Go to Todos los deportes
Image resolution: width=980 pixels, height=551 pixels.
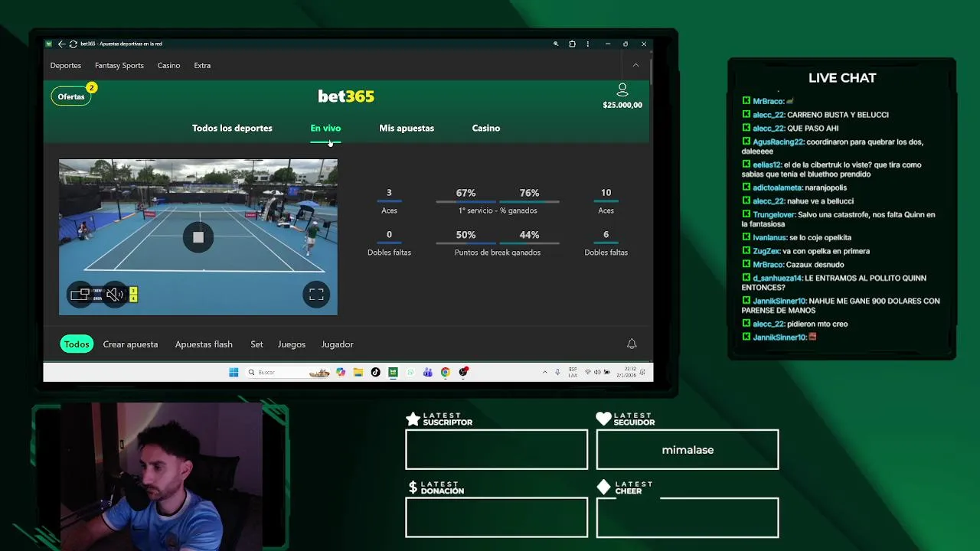tap(232, 128)
